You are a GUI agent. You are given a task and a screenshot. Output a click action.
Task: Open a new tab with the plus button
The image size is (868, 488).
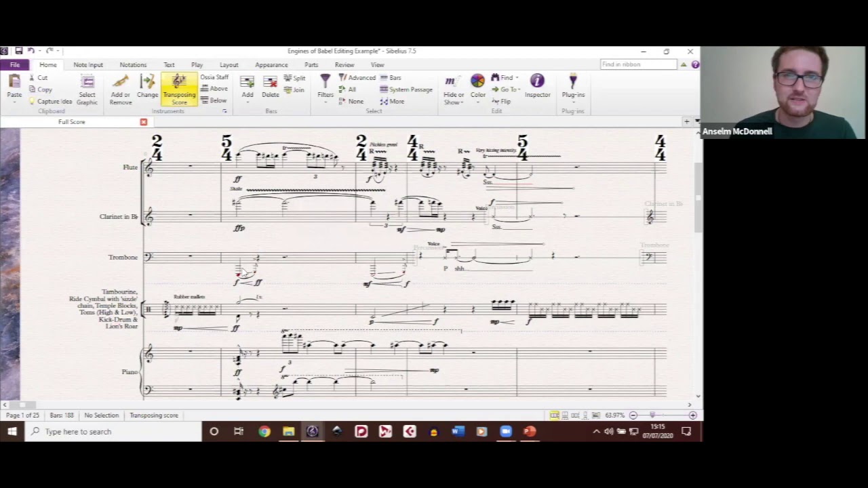tap(686, 122)
